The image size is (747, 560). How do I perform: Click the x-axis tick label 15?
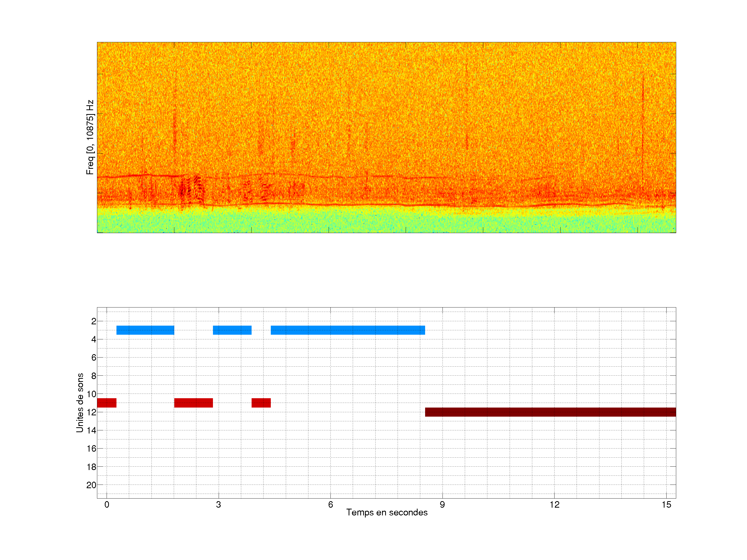click(x=666, y=505)
